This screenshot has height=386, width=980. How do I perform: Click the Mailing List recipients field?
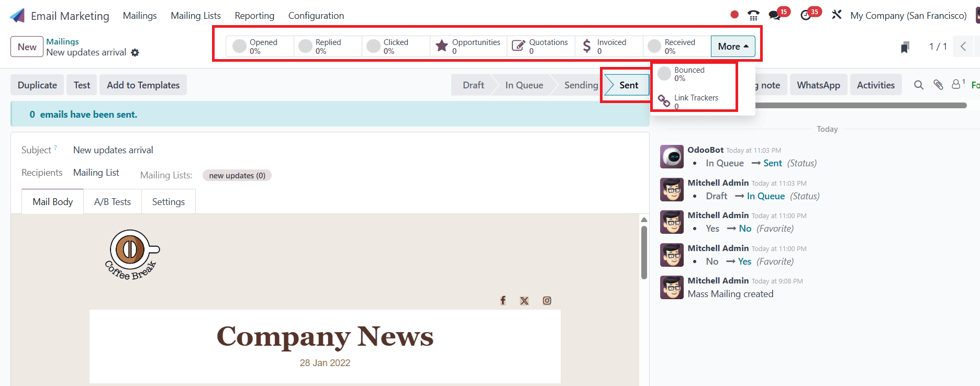(x=96, y=173)
